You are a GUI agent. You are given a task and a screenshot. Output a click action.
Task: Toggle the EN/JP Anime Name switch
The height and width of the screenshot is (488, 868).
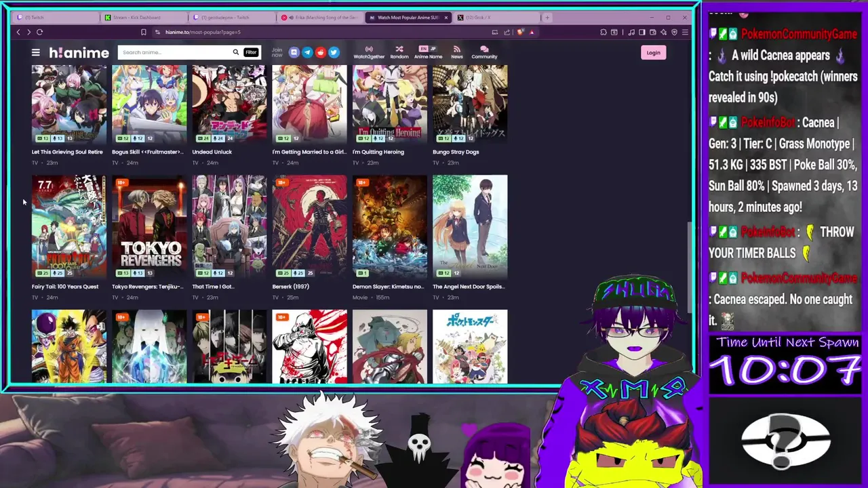point(428,49)
